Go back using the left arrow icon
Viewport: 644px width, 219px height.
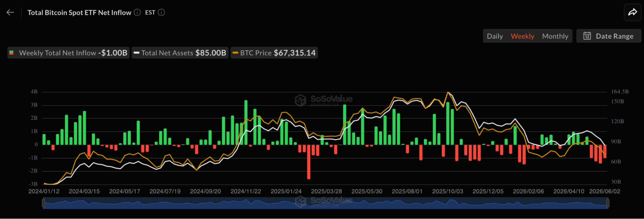(x=10, y=13)
